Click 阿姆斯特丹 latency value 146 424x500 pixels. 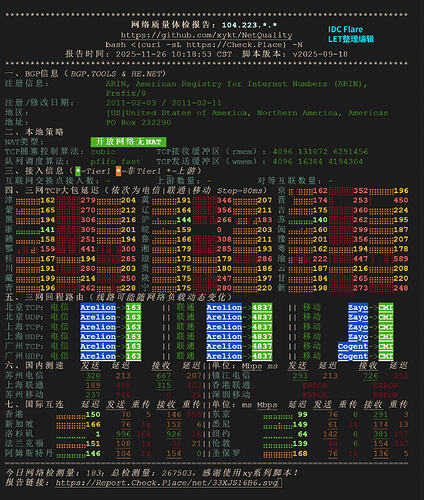[93, 453]
